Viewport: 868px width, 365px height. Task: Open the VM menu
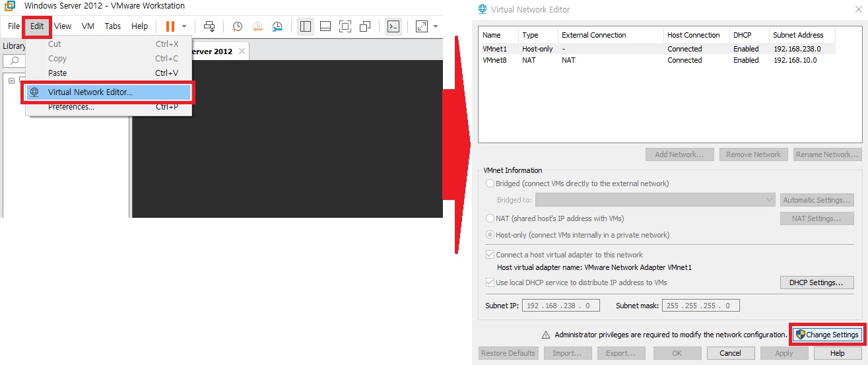point(88,26)
